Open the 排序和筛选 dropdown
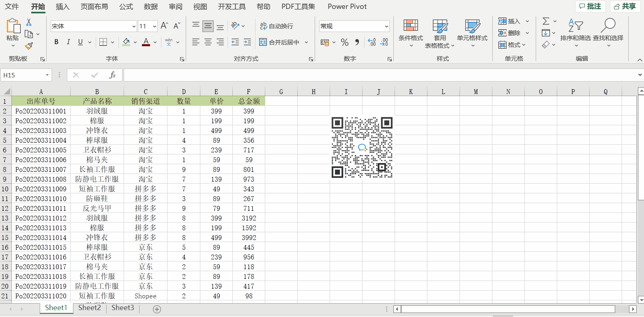Image resolution: width=644 pixels, height=317 pixels. pos(575,33)
